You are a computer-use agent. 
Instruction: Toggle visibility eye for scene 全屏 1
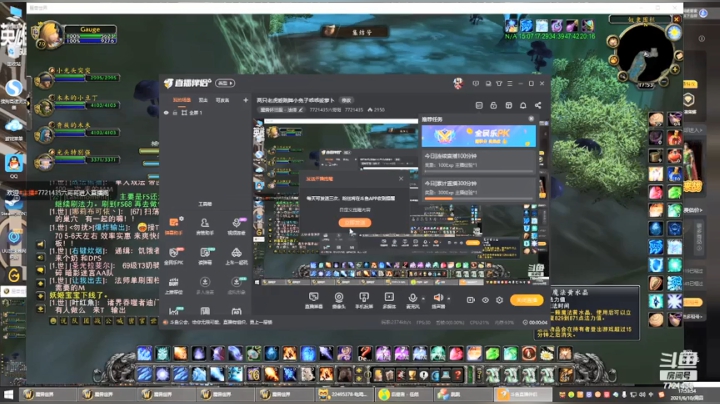click(166, 112)
